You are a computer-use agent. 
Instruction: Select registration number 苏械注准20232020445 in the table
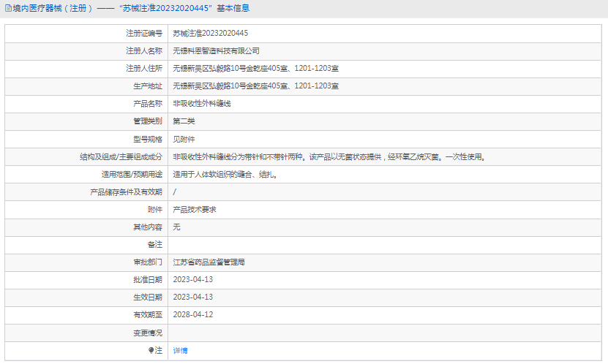click(x=211, y=34)
